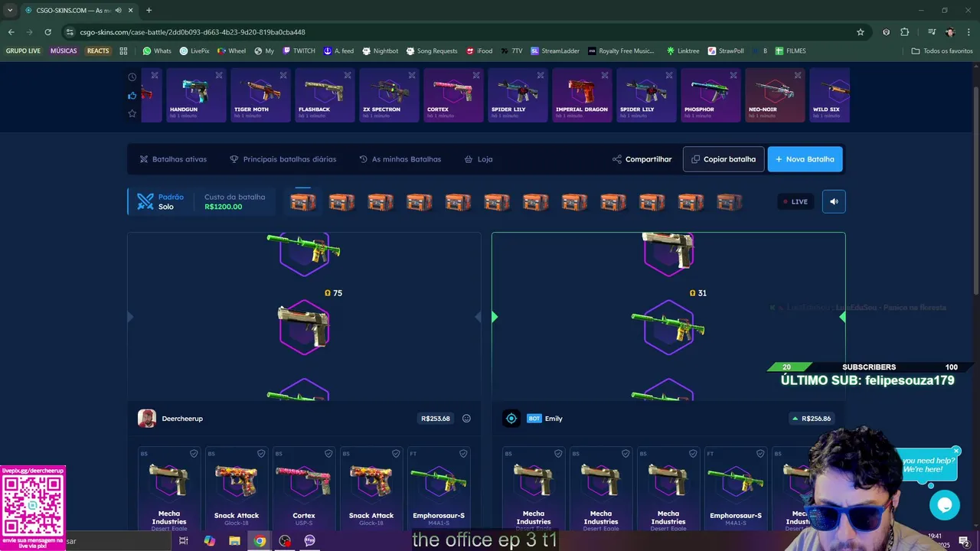This screenshot has height=551, width=980.
Task: Click the last case in the battle row
Action: [x=730, y=202]
